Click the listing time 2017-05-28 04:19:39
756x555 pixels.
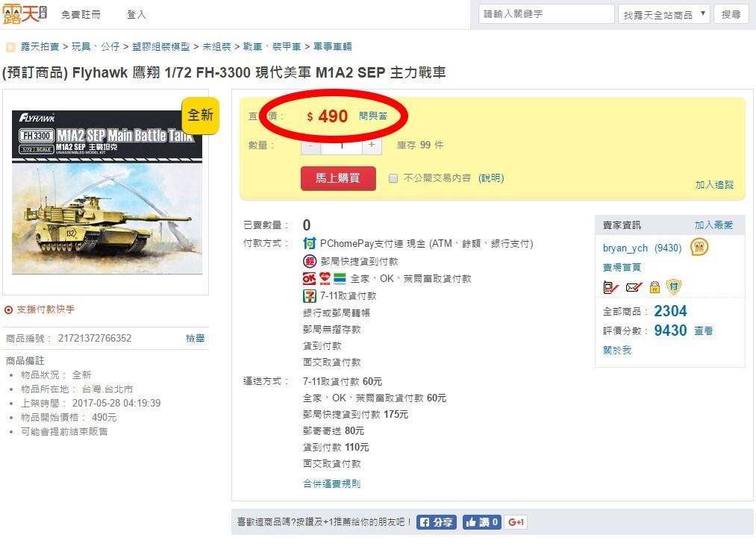pyautogui.click(x=116, y=404)
